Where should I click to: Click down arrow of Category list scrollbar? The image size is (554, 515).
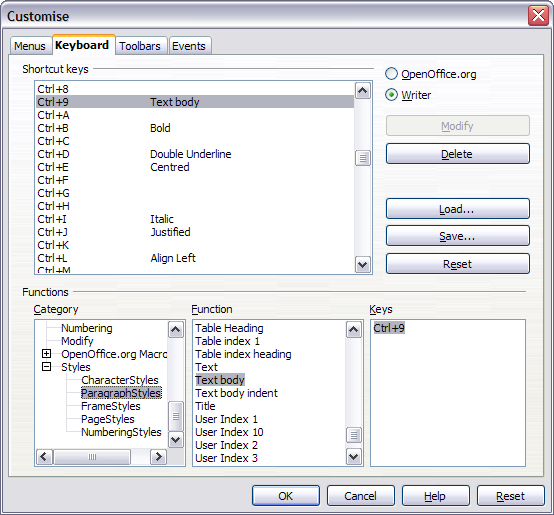[x=176, y=440]
